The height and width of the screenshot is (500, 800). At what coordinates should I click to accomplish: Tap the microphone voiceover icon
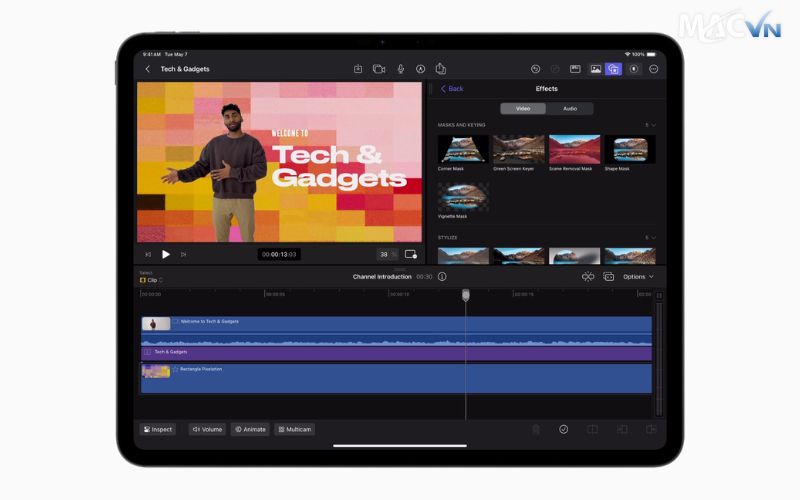click(x=401, y=69)
